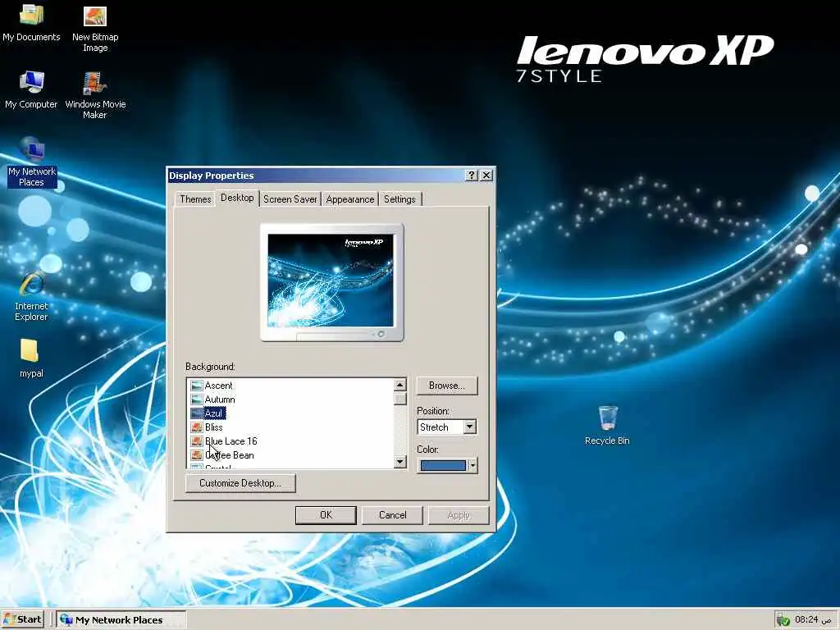Image resolution: width=840 pixels, height=630 pixels.
Task: Click the Blue Lace 16 file icon
Action: coord(197,441)
